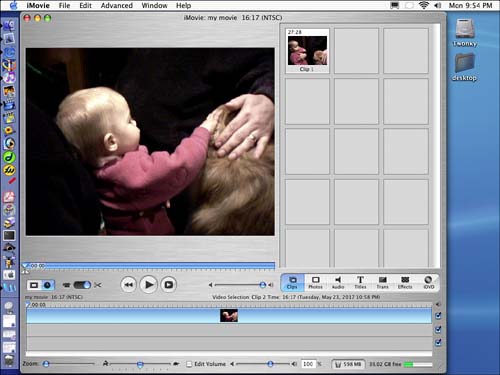Screen dimensions: 500x375
Task: Click the playback volume loud speaker icon
Action: [271, 285]
